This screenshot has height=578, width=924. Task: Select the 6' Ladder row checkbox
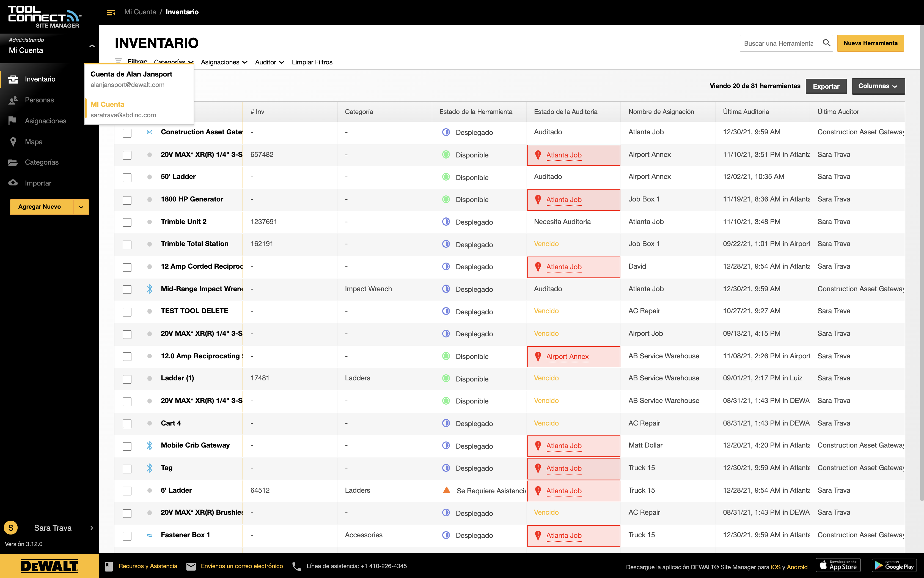click(127, 491)
